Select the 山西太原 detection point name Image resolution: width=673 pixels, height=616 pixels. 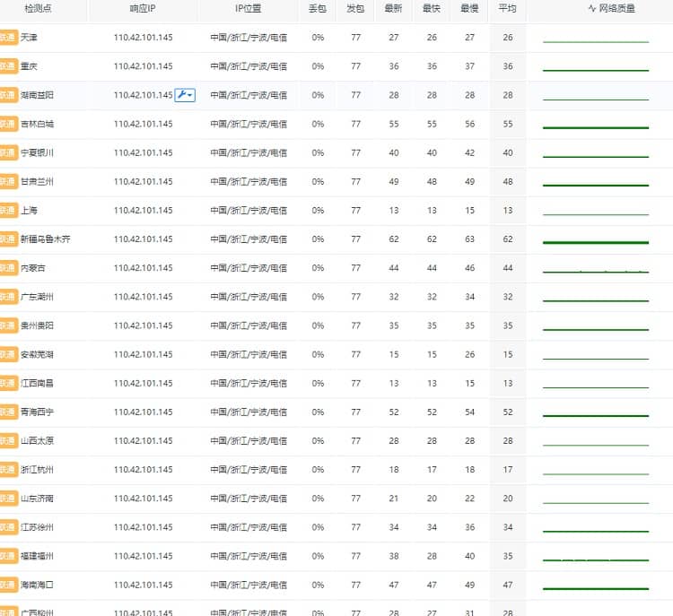coord(37,440)
